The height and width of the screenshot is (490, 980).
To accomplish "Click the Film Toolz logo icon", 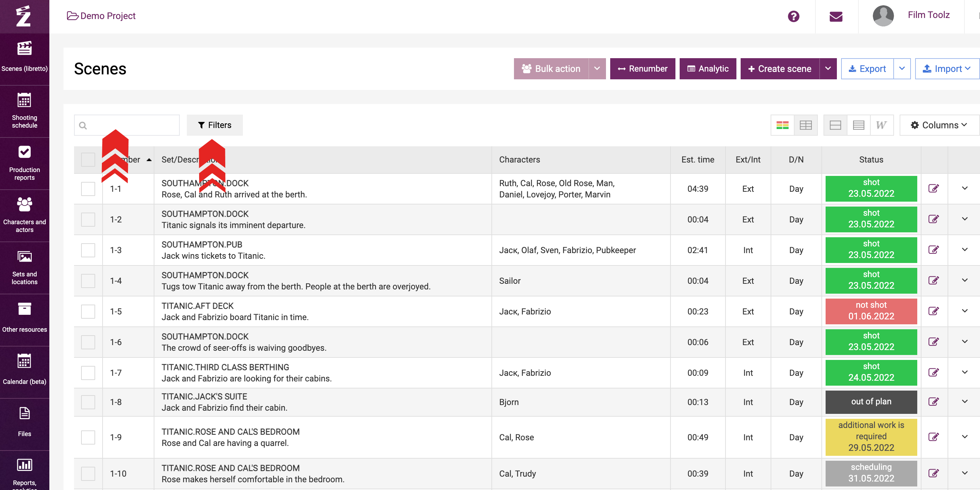I will [x=24, y=16].
